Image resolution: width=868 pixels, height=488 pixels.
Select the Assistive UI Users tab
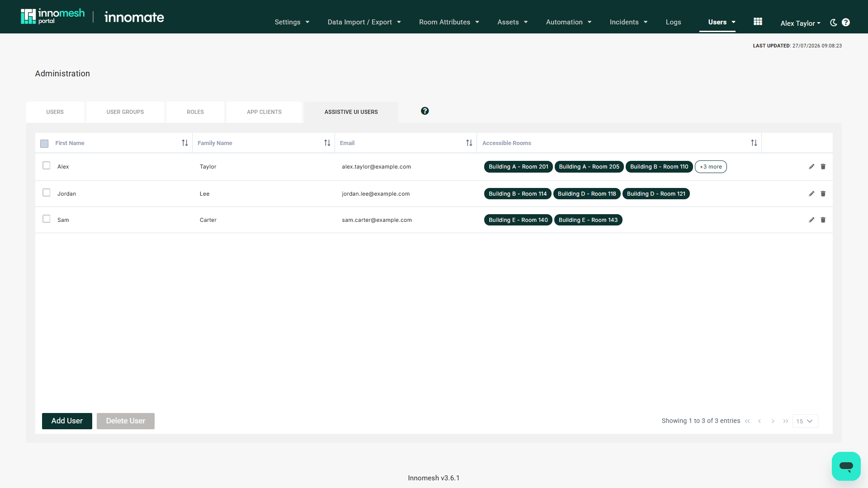351,112
